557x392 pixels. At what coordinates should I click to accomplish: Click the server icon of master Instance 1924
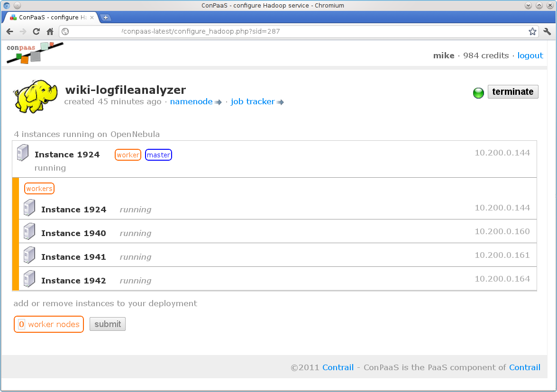pos(23,153)
